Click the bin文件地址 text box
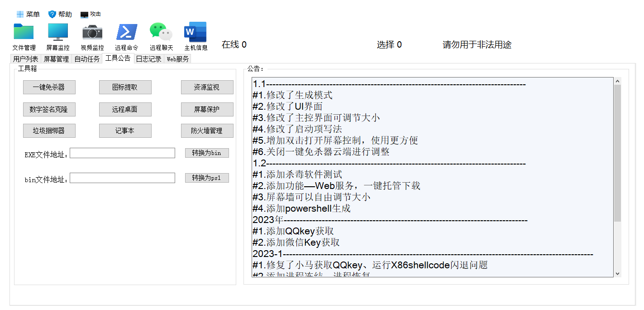Image resolution: width=644 pixels, height=310 pixels. [122, 178]
